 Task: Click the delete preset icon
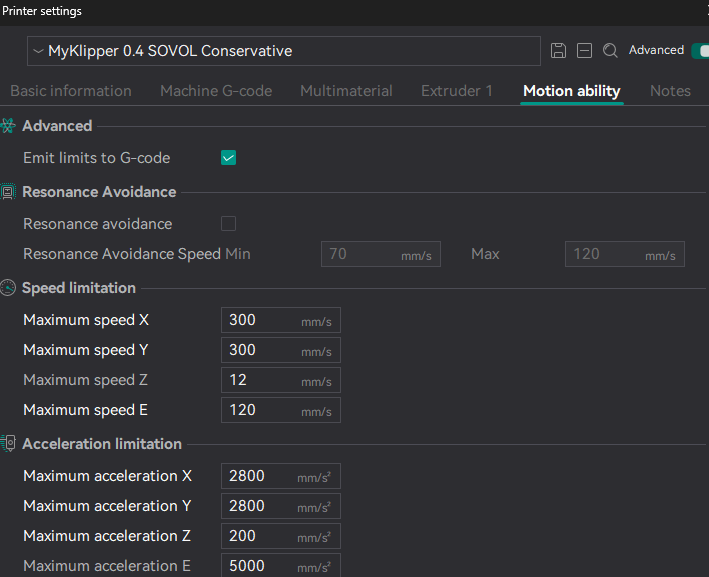[584, 51]
